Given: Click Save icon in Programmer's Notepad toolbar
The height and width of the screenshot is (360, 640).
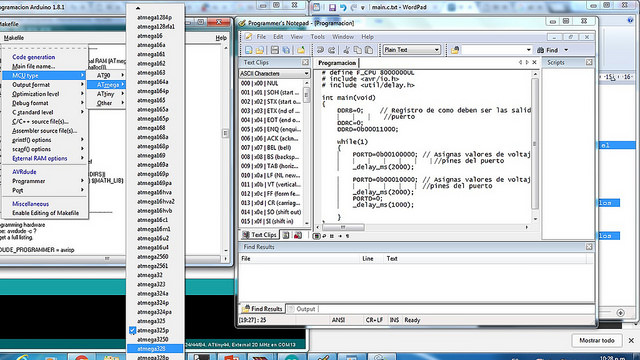Looking at the screenshot, I should [275, 50].
